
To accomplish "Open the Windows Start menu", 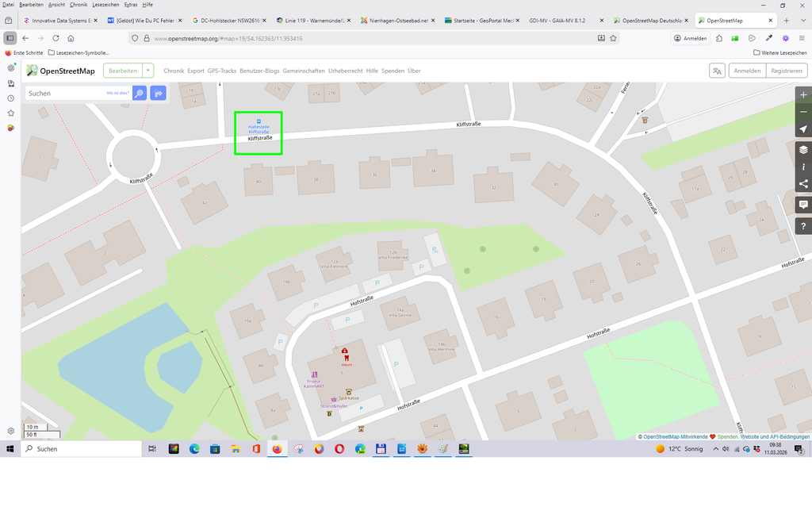I will tap(10, 449).
